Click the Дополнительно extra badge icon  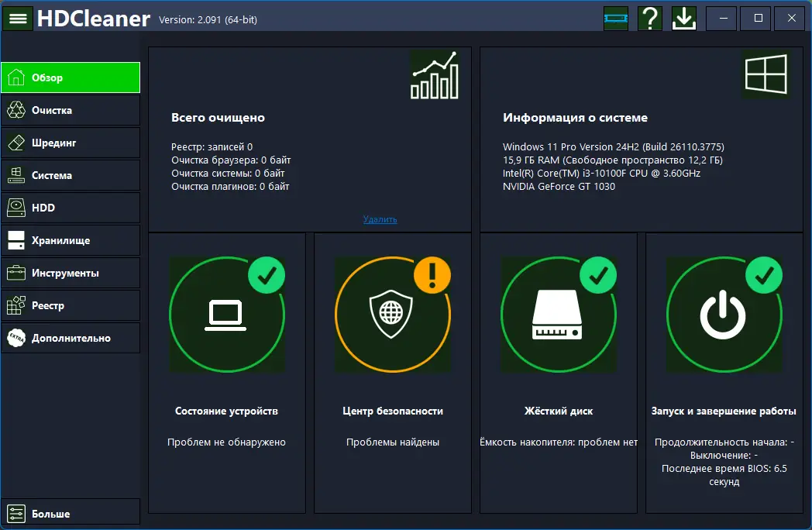click(x=16, y=338)
